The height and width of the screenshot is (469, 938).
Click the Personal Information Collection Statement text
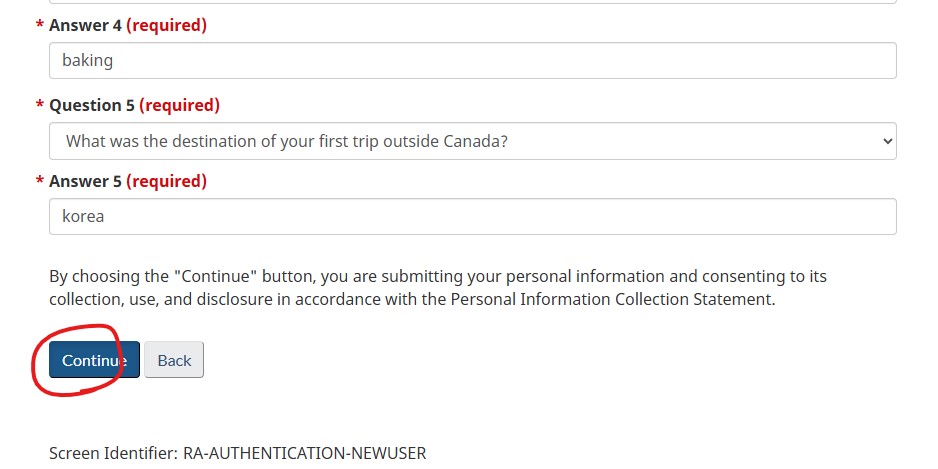click(x=611, y=299)
